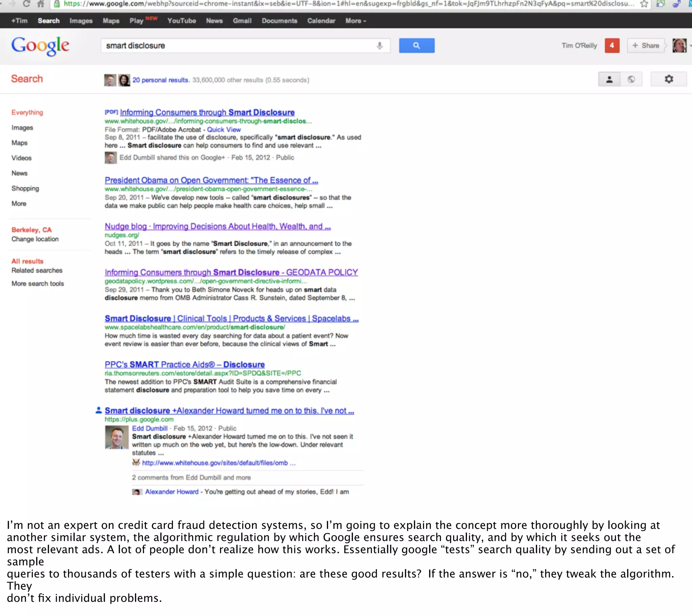Click Alexander Howard commenter name

(172, 492)
